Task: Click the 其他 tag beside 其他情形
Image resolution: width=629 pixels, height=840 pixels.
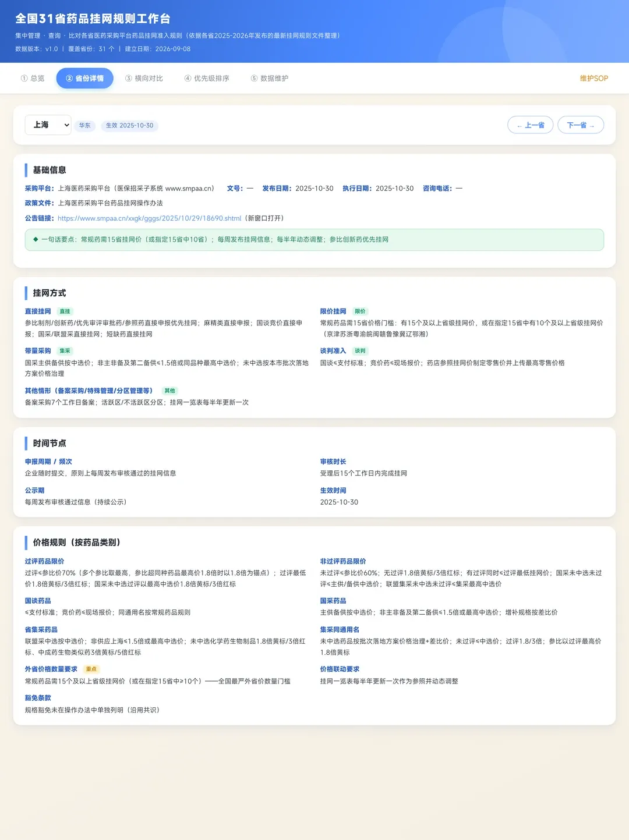Action: 169,391
